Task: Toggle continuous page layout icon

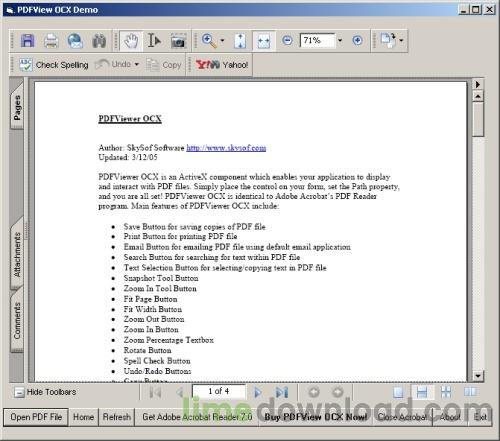Action: tap(422, 392)
